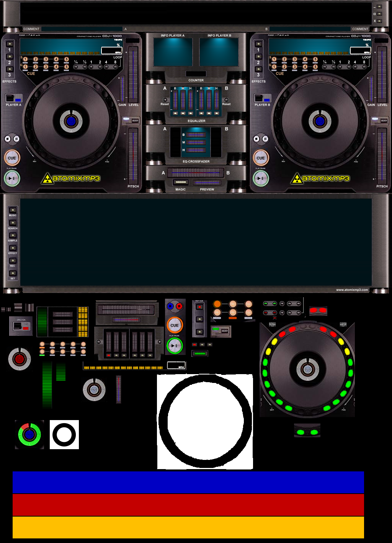This screenshot has width=392, height=543.
Task: Select cue point 1 in Player B's G row
Action: coord(274,67)
